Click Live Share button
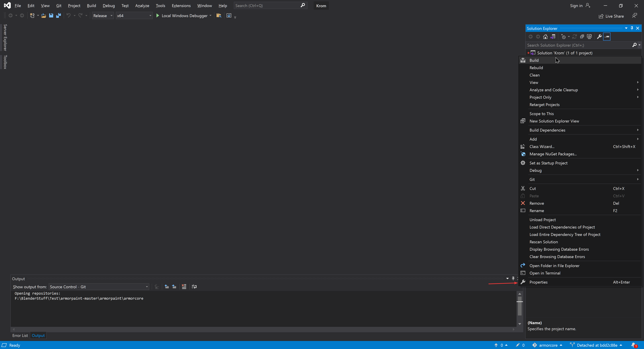The width and height of the screenshot is (644, 349). coord(611,16)
